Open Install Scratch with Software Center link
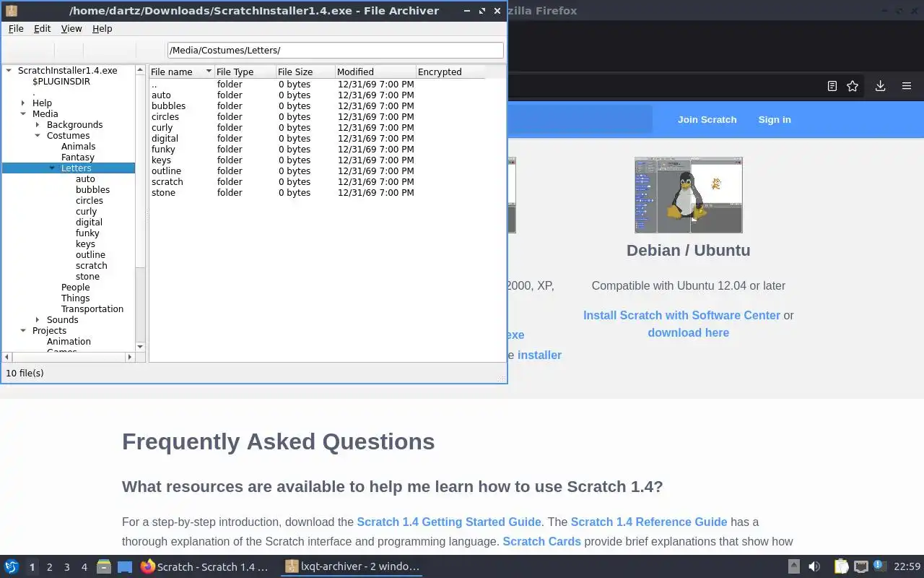Image resolution: width=924 pixels, height=578 pixels. (x=681, y=315)
